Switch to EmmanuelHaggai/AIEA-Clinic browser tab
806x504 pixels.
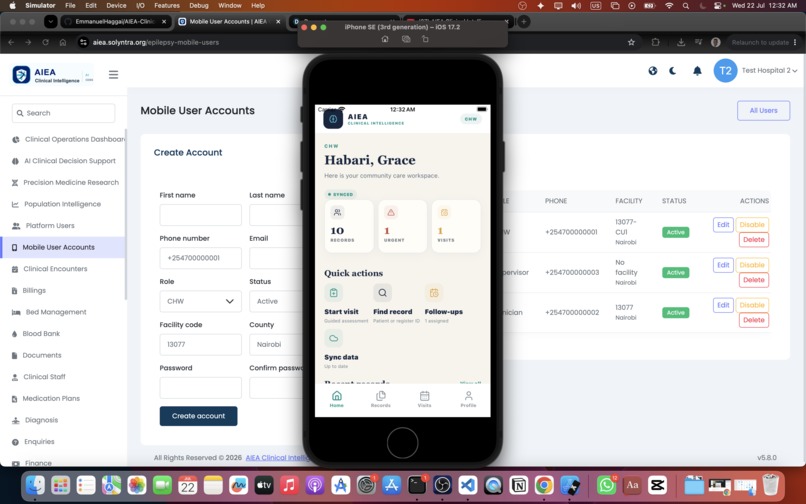tap(115, 22)
